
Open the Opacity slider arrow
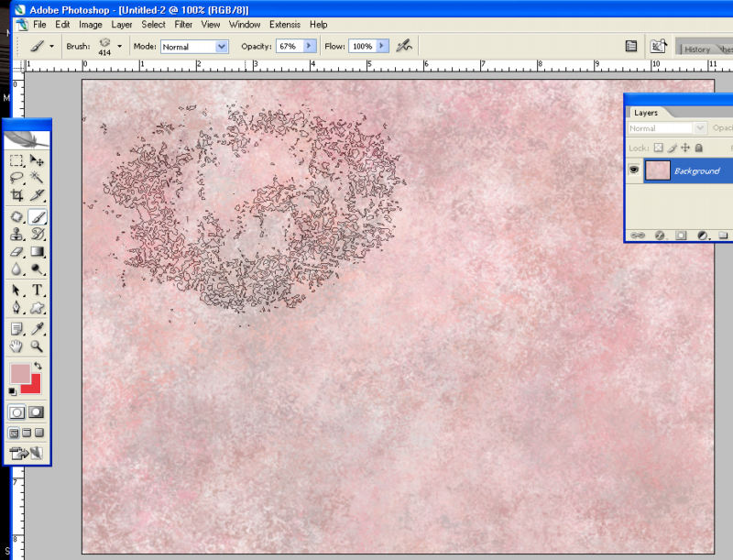click(x=309, y=46)
